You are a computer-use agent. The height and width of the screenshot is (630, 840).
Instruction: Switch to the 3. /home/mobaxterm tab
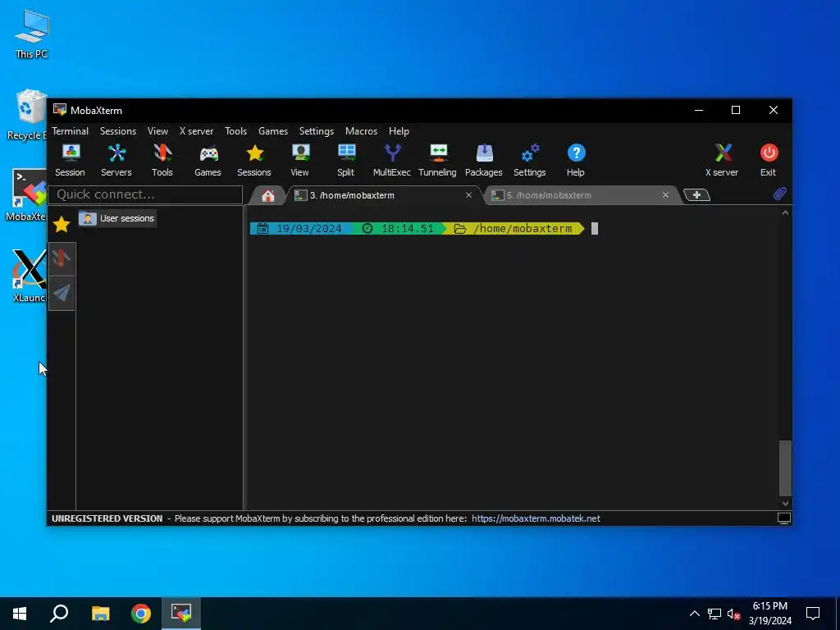coord(384,195)
